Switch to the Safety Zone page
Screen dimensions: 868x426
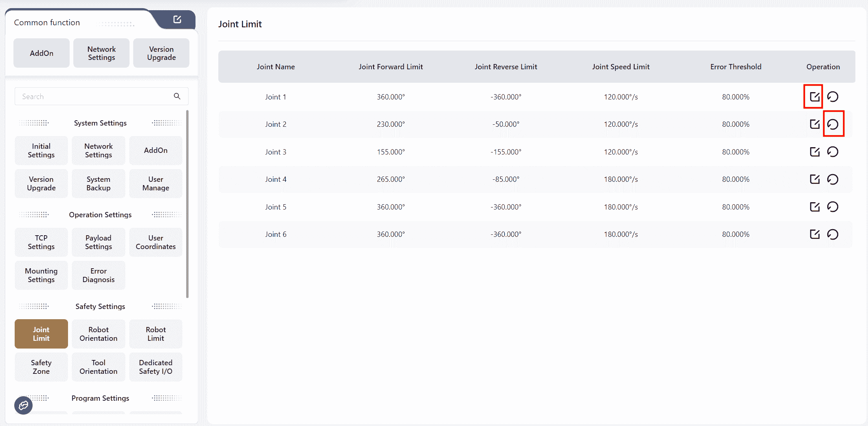[41, 367]
